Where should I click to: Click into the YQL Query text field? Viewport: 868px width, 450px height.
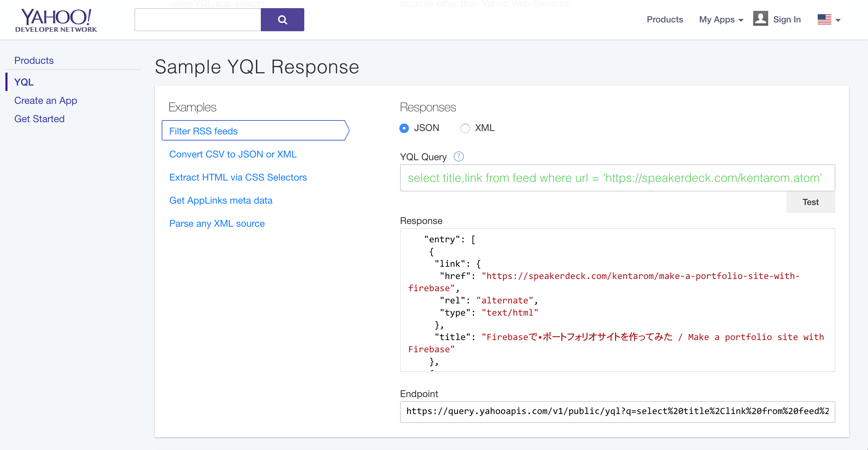[x=617, y=178]
